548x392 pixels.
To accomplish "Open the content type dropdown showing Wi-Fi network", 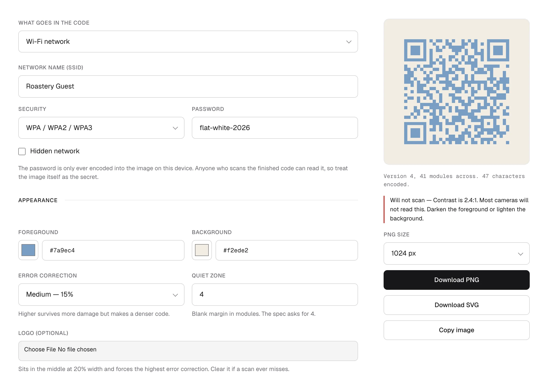I will pos(188,42).
